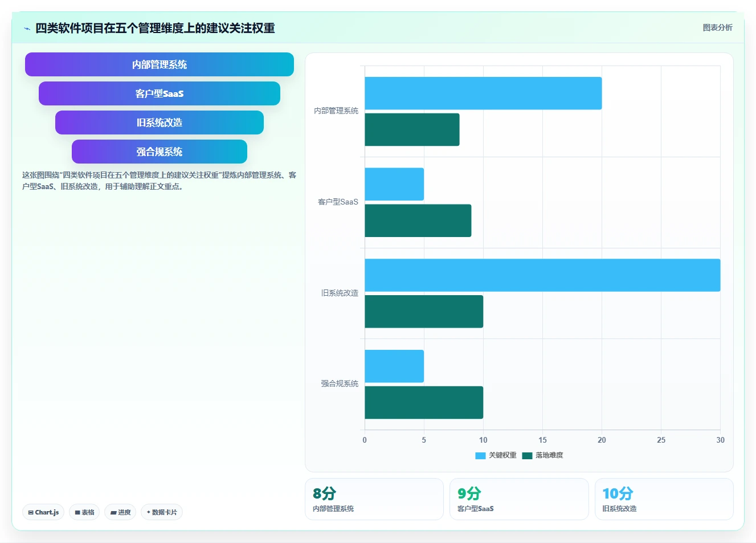Screen dimensions: 756x543
Task: Click the description paragraph under the funnel
Action: pos(160,181)
